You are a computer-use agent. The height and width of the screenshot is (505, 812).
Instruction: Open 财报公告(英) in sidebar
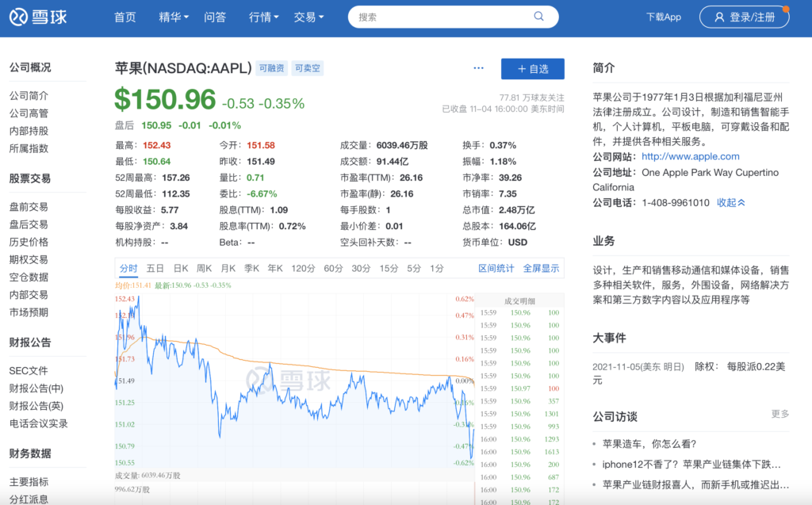(36, 406)
